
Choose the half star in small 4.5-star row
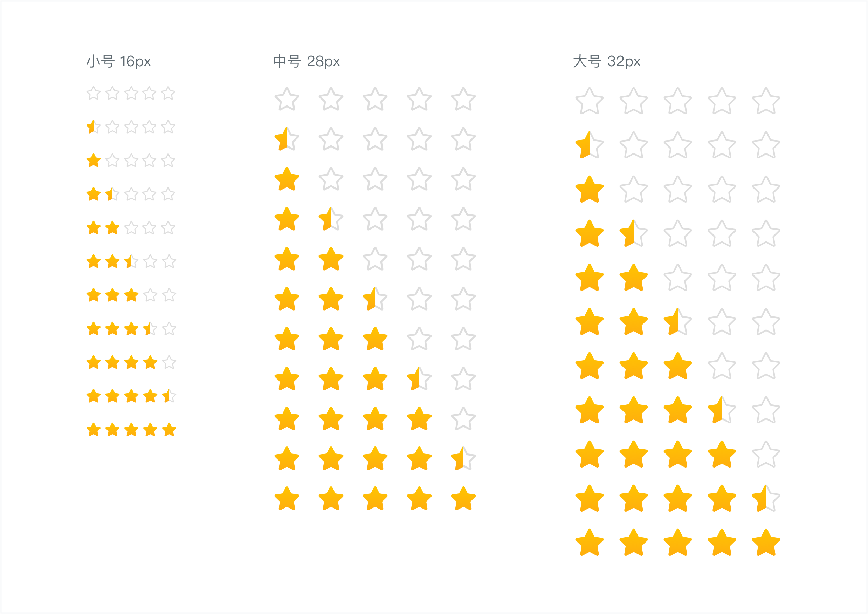[x=169, y=396]
